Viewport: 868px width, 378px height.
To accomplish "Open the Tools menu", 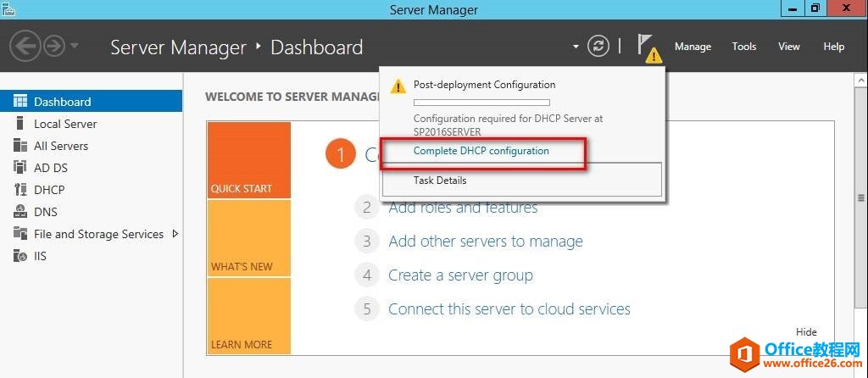I will click(x=743, y=47).
